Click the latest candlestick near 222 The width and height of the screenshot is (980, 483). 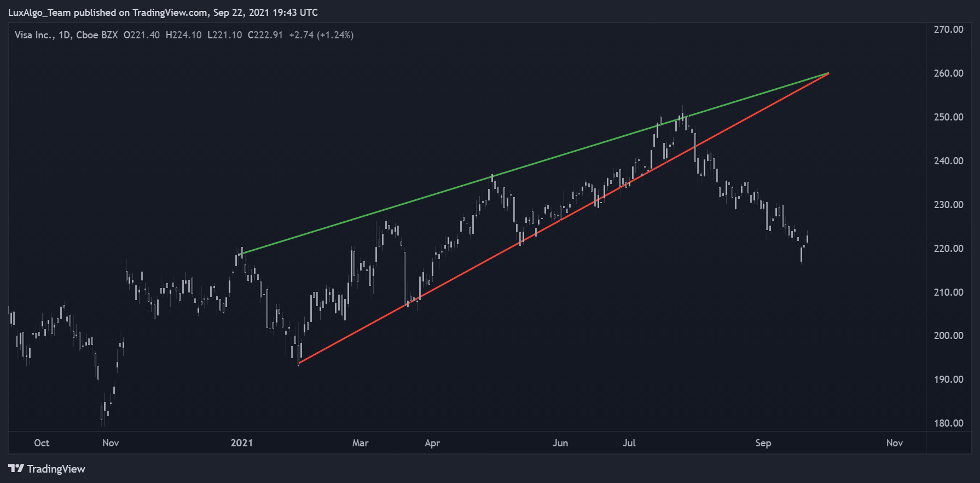click(x=807, y=238)
